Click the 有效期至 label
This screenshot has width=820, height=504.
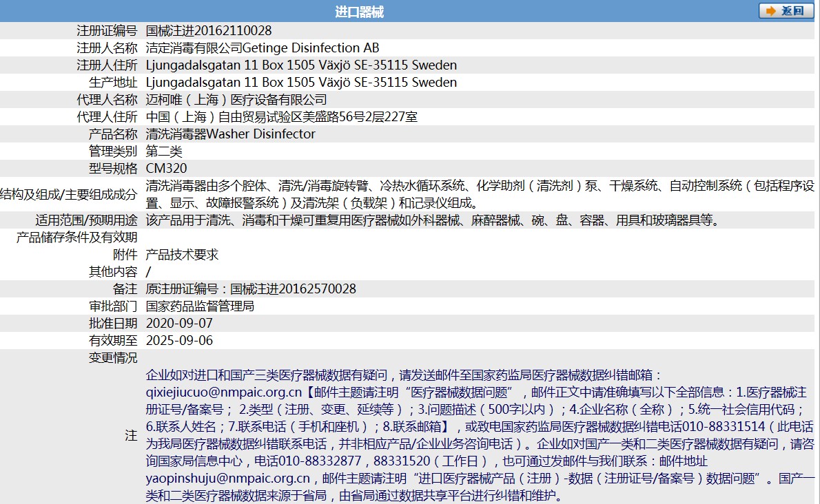click(113, 341)
